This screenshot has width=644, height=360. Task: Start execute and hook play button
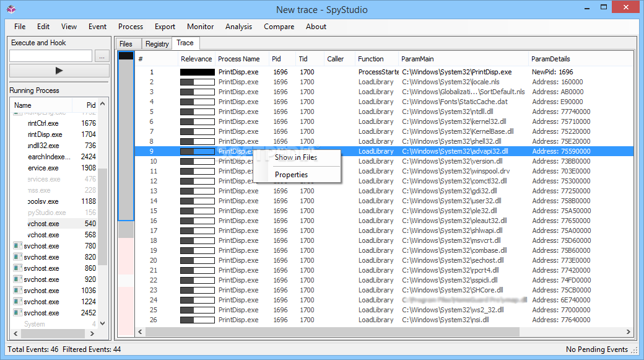tap(59, 71)
